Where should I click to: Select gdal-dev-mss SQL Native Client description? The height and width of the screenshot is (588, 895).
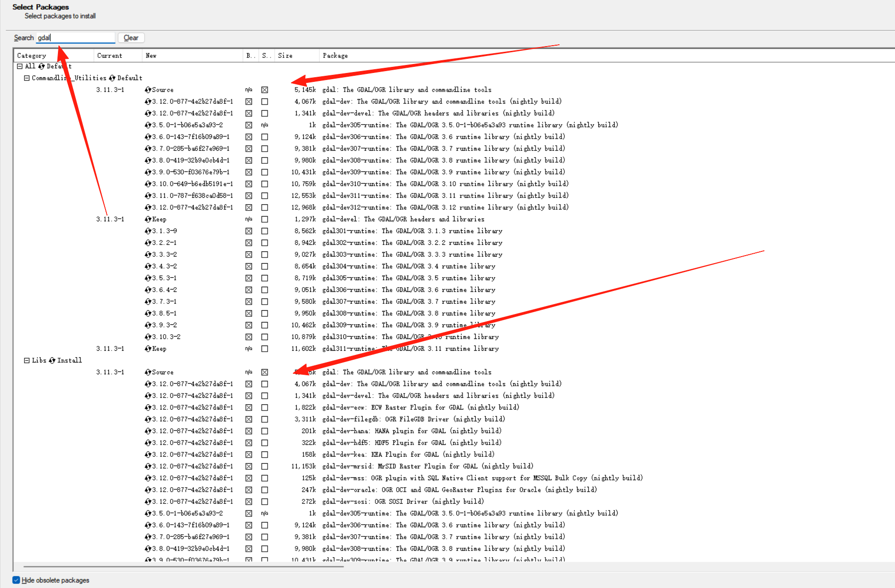tap(482, 478)
